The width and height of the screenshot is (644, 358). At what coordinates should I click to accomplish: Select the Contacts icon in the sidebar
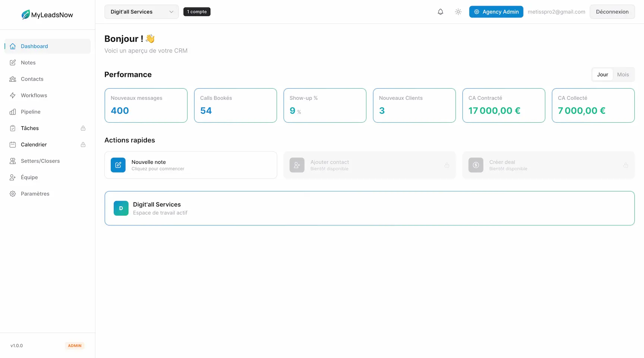click(13, 79)
